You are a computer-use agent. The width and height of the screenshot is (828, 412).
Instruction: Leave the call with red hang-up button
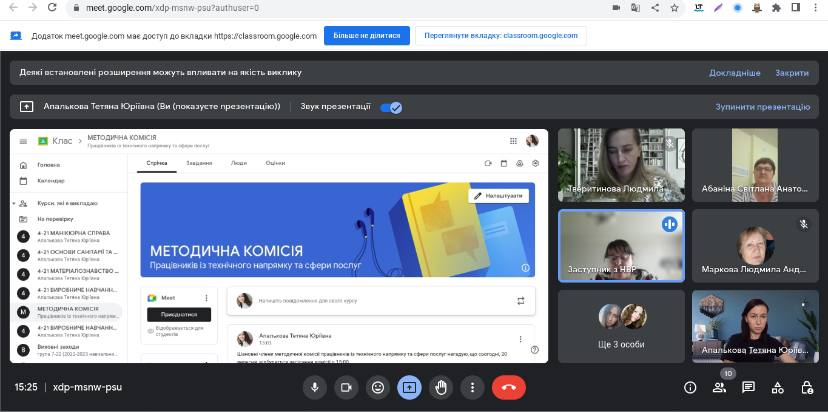(x=509, y=388)
